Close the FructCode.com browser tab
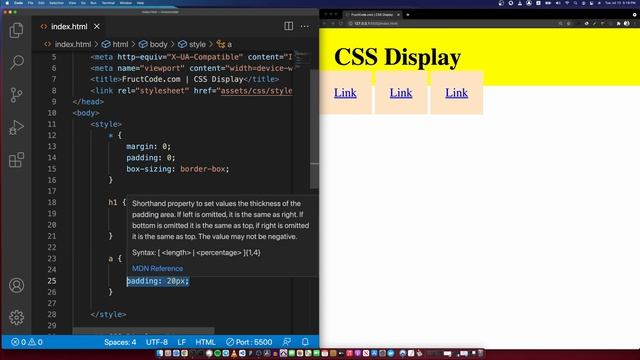The image size is (640, 360). click(398, 15)
